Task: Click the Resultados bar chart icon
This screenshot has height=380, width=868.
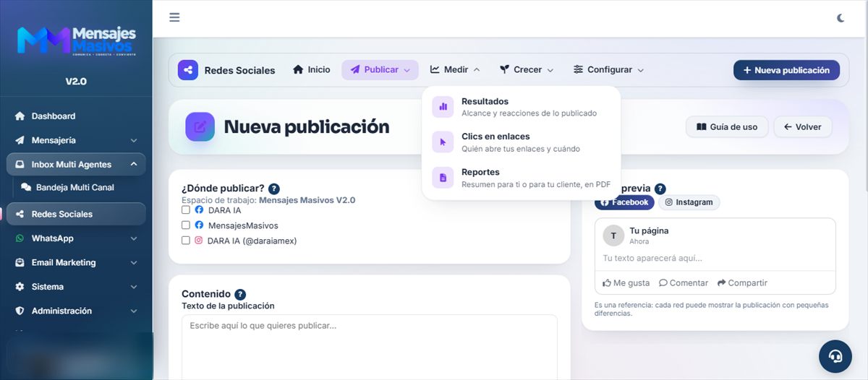Action: 443,107
